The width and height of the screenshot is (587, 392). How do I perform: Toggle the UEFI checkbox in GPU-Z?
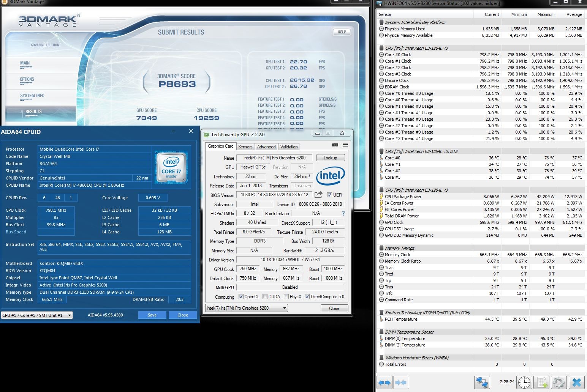329,195
